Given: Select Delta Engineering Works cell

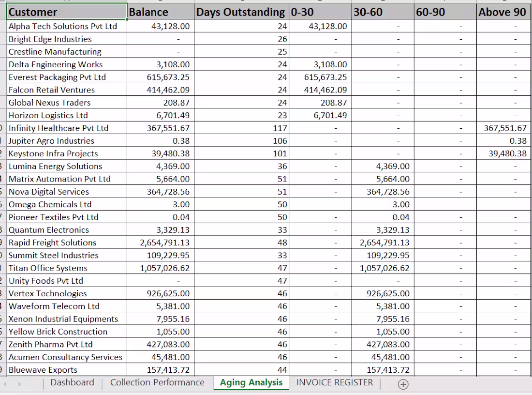Looking at the screenshot, I should click(67, 64).
